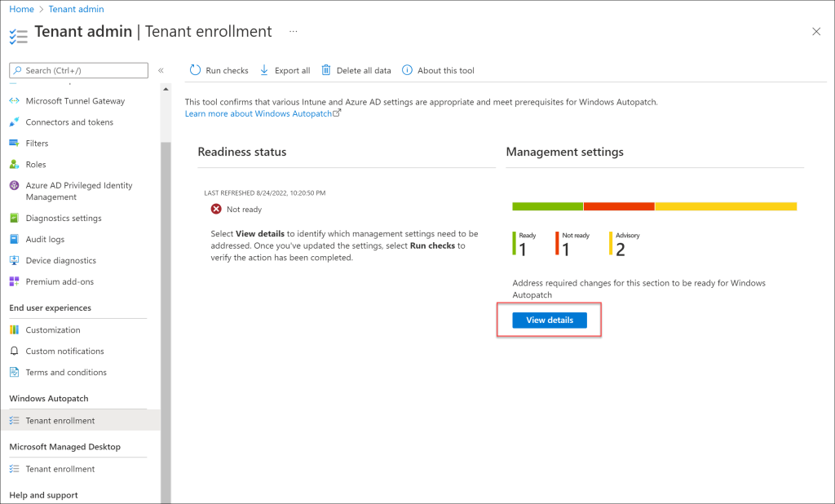Click the Connectors and tokens icon
Viewport: 835px width, 504px height.
click(x=15, y=122)
